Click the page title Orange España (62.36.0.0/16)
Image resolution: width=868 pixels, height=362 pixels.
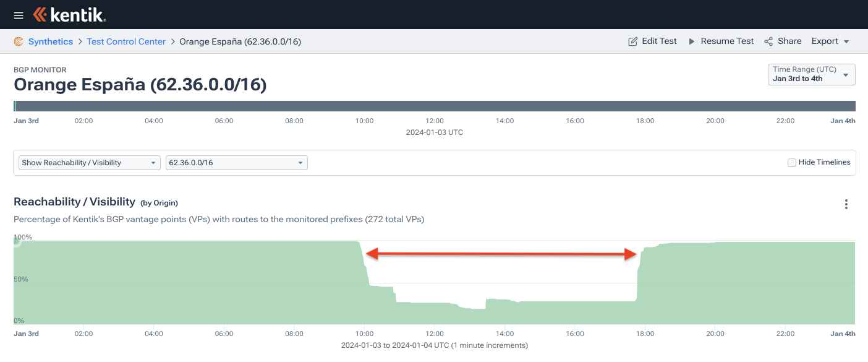140,84
